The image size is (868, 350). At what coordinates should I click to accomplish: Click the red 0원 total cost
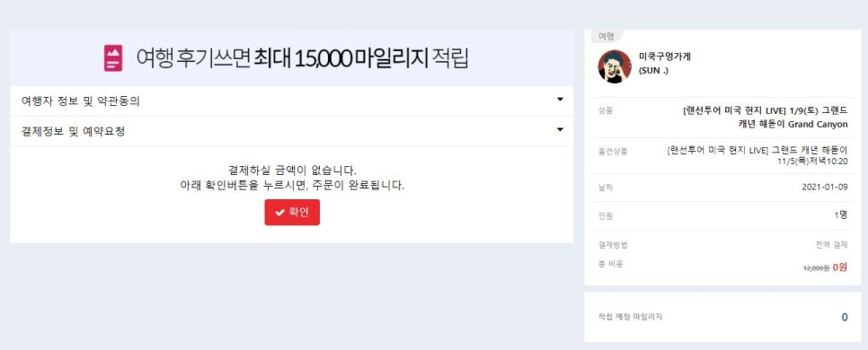840,267
